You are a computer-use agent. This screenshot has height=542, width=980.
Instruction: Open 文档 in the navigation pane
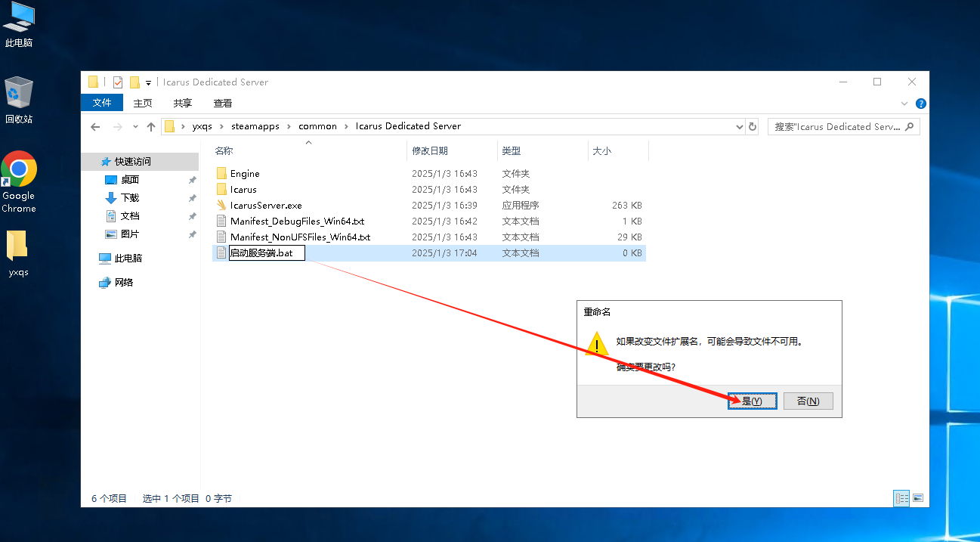pyautogui.click(x=130, y=216)
